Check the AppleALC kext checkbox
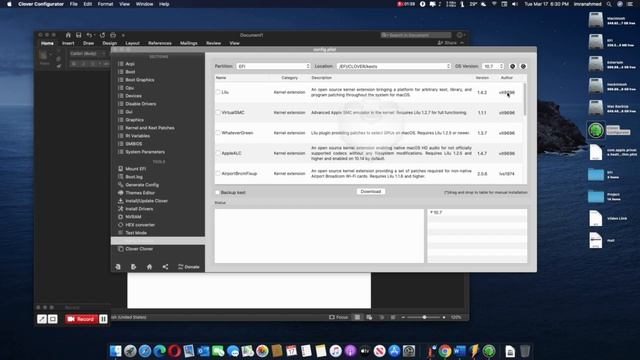Screen dimensions: 640x360 [x=218, y=153]
